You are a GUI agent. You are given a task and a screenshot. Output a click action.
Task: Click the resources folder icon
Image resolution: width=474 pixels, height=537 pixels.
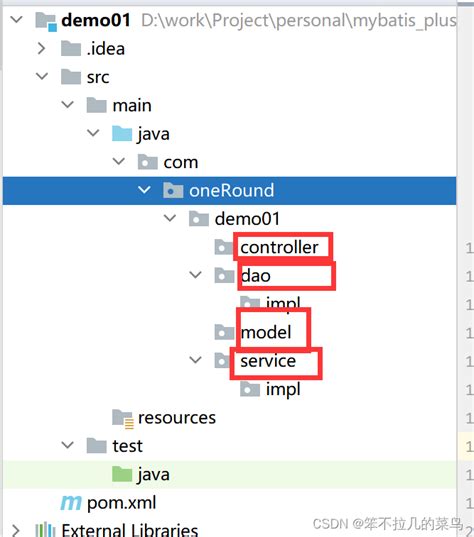point(123,417)
